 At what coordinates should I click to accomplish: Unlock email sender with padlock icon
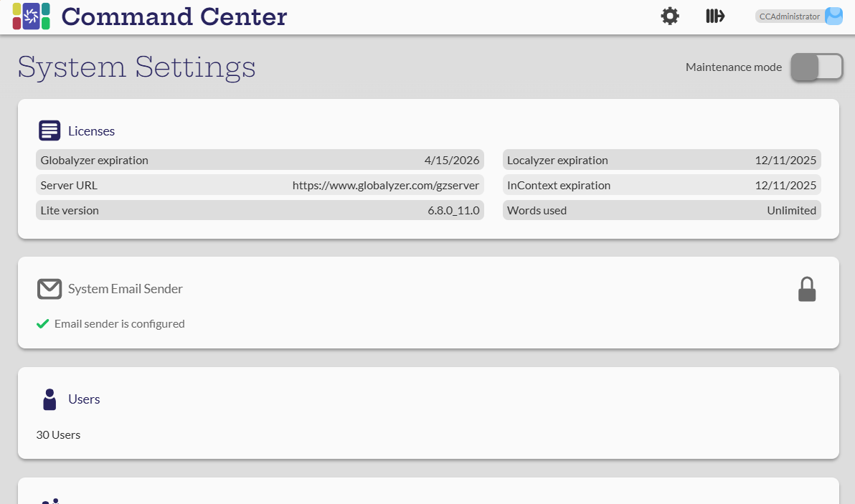coord(807,290)
